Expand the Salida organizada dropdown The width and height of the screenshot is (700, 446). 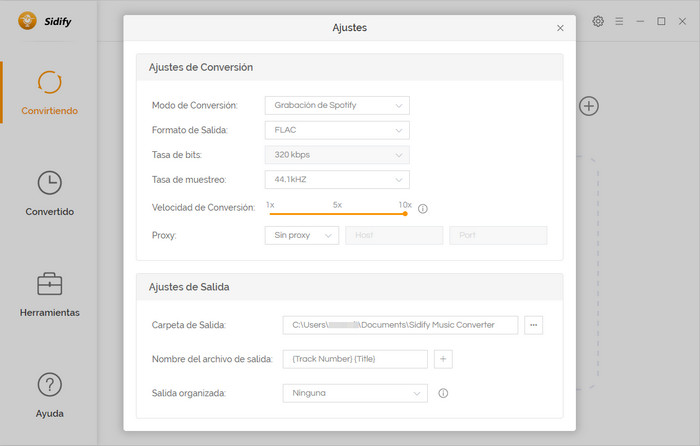tap(355, 393)
